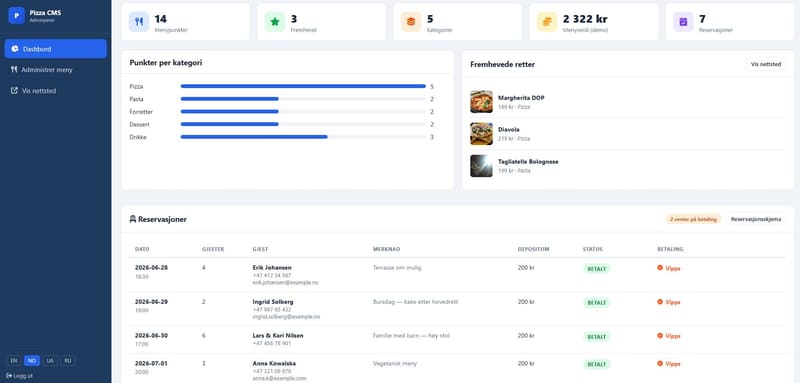Click the note 'Vegetarisk meny'
Image resolution: width=800 pixels, height=383 pixels.
point(395,364)
